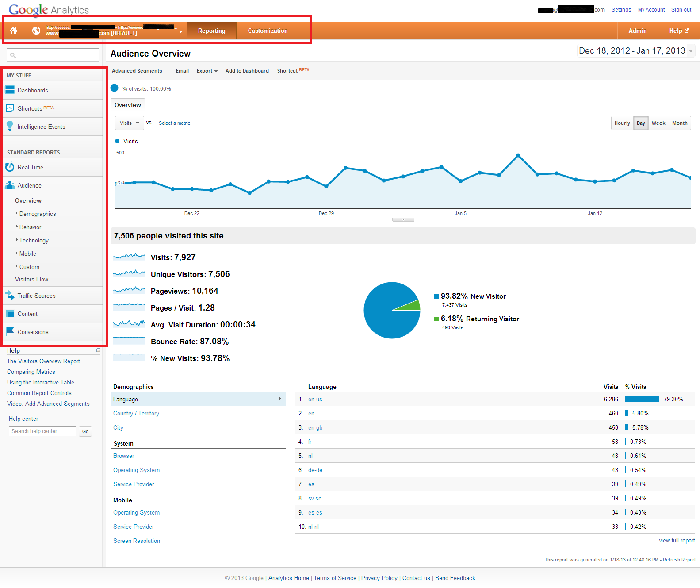
Task: Switch to the Customization tab
Action: (268, 31)
